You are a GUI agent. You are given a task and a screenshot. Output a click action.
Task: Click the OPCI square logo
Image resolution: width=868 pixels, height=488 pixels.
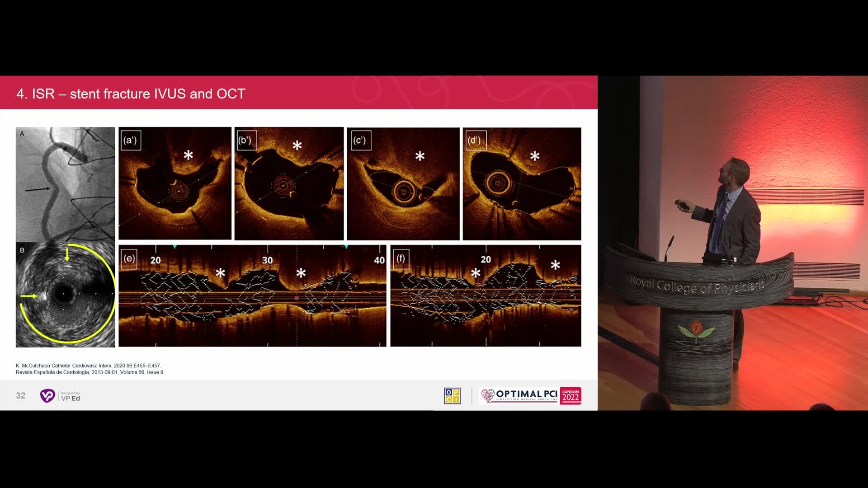click(x=452, y=396)
